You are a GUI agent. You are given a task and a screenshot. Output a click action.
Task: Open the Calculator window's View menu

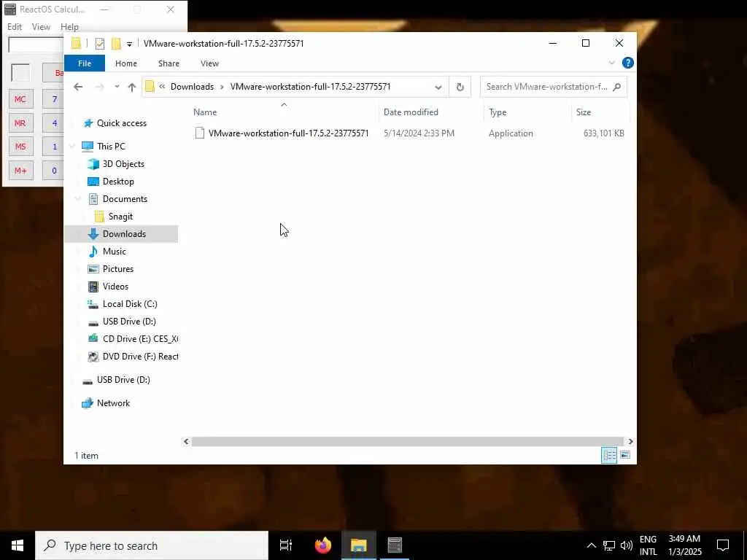coord(41,27)
